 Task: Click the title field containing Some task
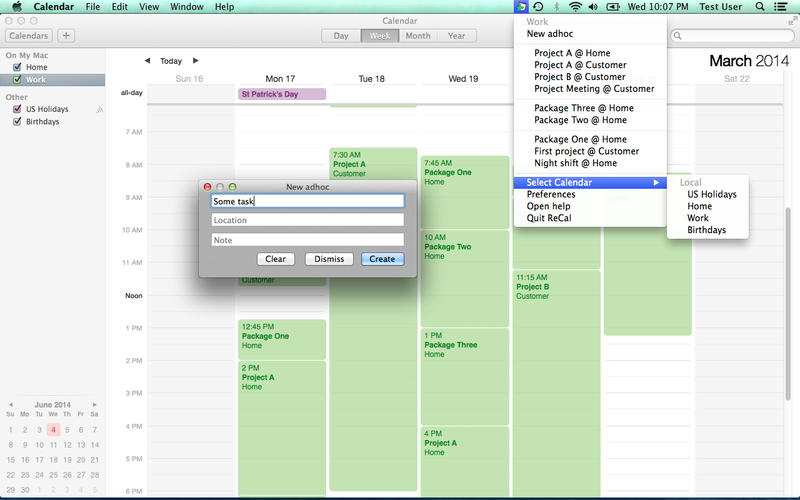click(x=308, y=201)
